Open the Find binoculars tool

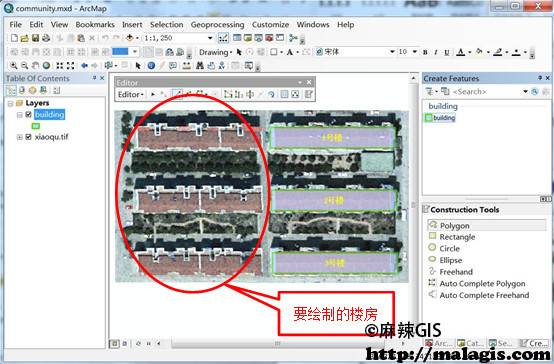point(200,65)
